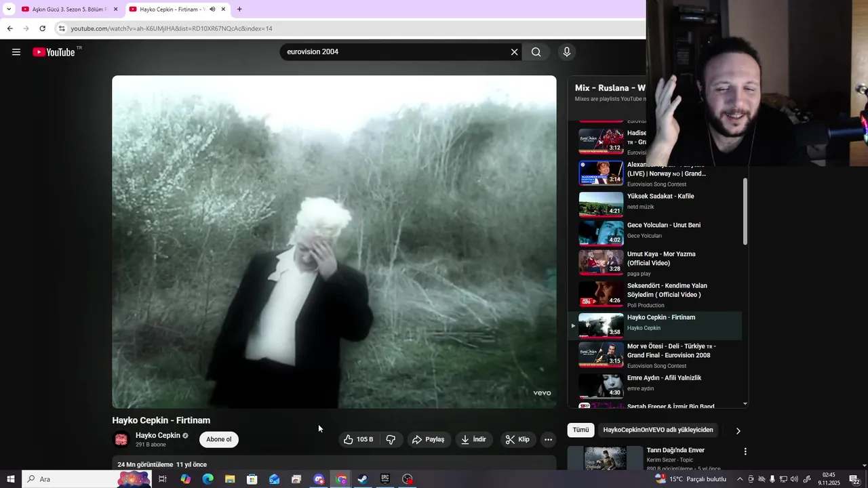Open File Explorer from taskbar
Screen dimensions: 868x488
click(230, 479)
